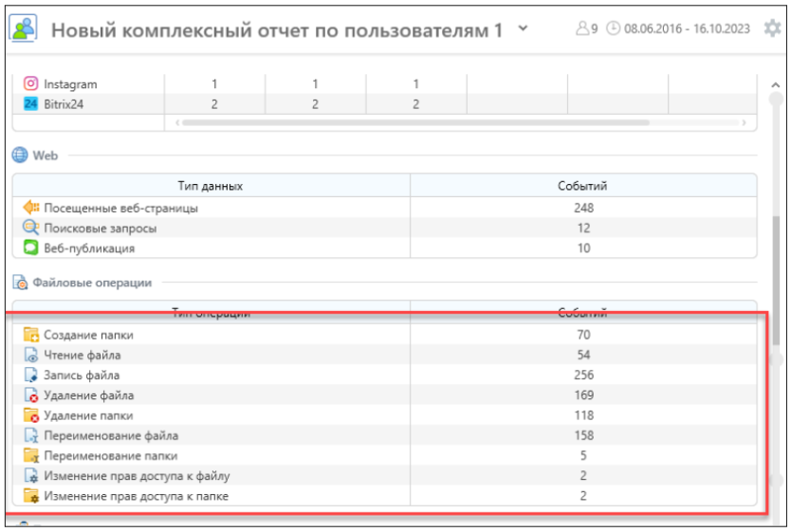Click the Instagram icon in the table

point(30,84)
